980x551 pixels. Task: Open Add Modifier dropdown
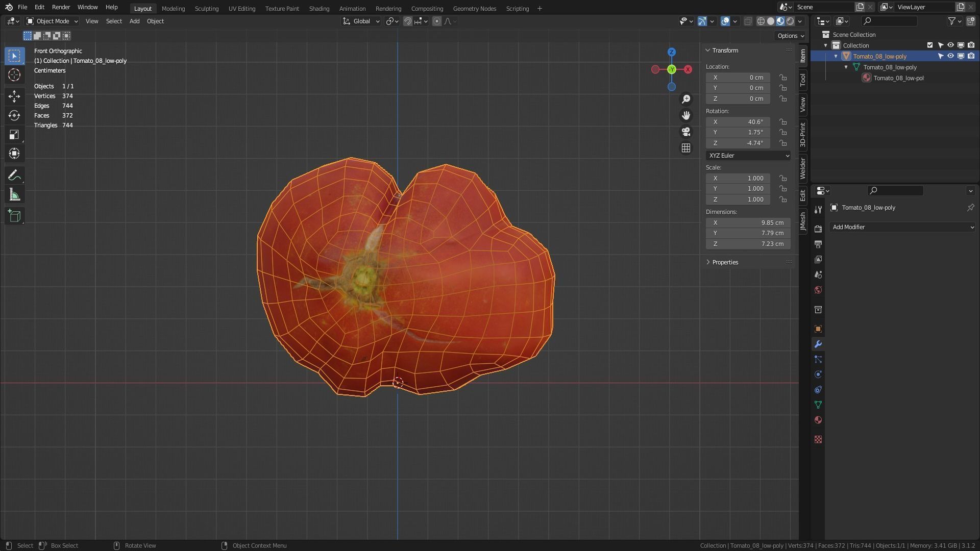coord(902,227)
